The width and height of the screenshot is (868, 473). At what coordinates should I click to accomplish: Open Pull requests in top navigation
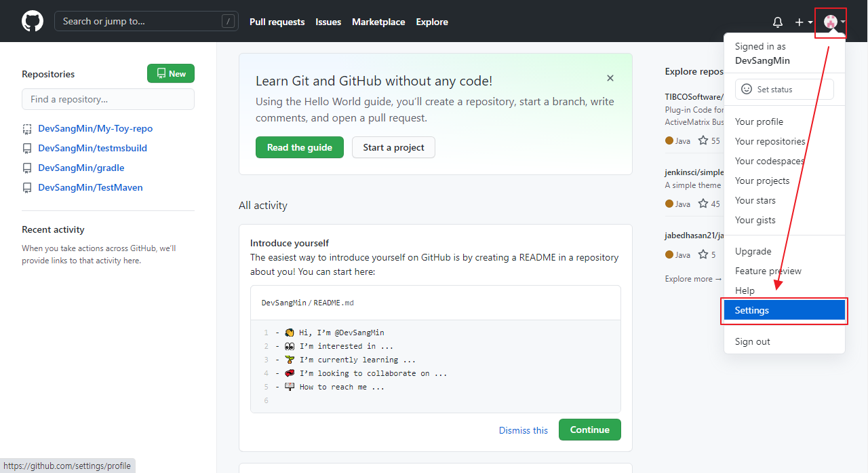277,22
